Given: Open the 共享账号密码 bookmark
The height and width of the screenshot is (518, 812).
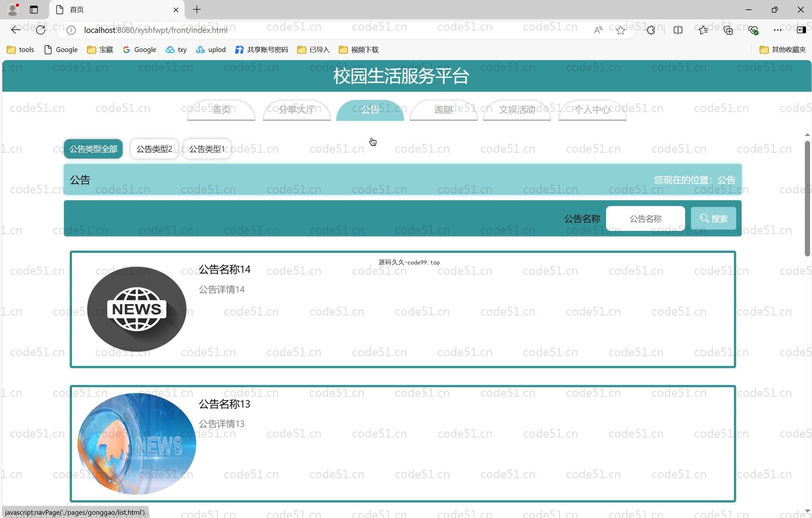Looking at the screenshot, I should pyautogui.click(x=262, y=50).
